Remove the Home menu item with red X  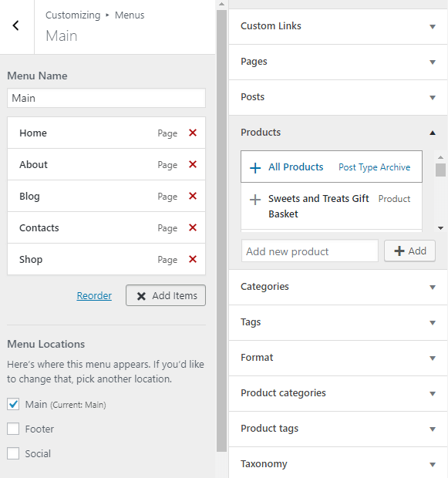click(x=193, y=133)
